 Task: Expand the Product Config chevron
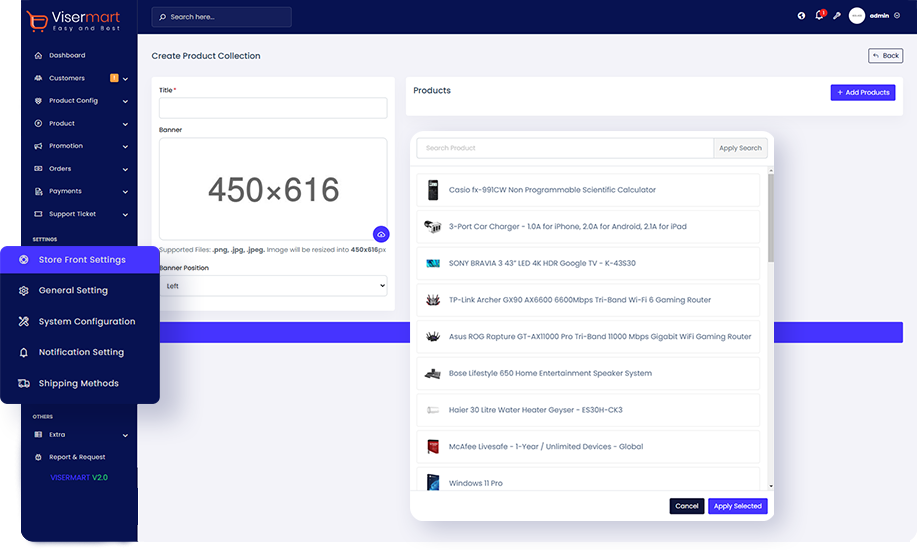(x=125, y=101)
